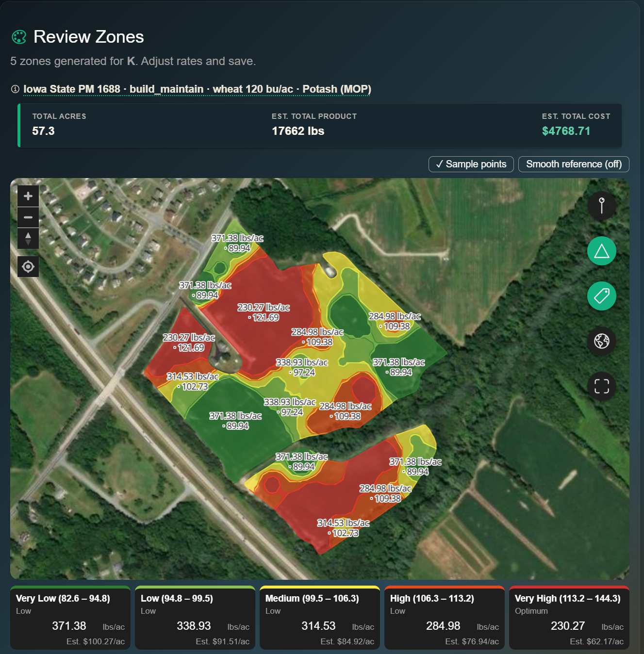Toggle Sample points display

click(471, 164)
